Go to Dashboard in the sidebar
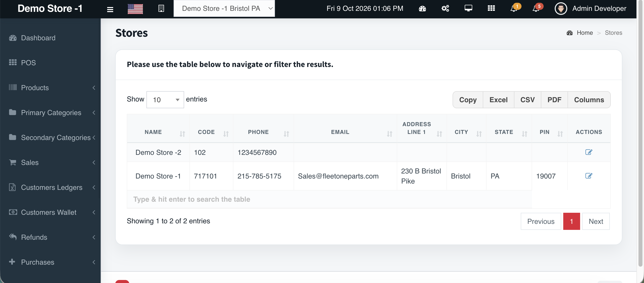The width and height of the screenshot is (644, 283). [x=50, y=38]
